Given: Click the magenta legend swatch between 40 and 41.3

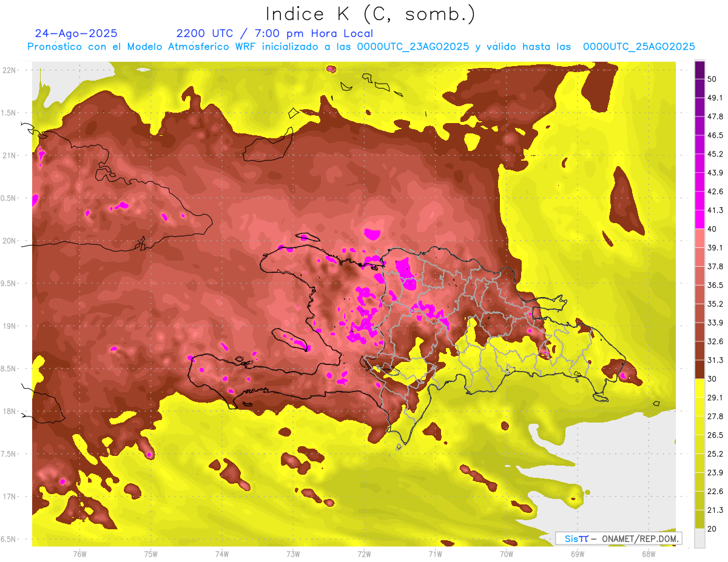Looking at the screenshot, I should (699, 220).
